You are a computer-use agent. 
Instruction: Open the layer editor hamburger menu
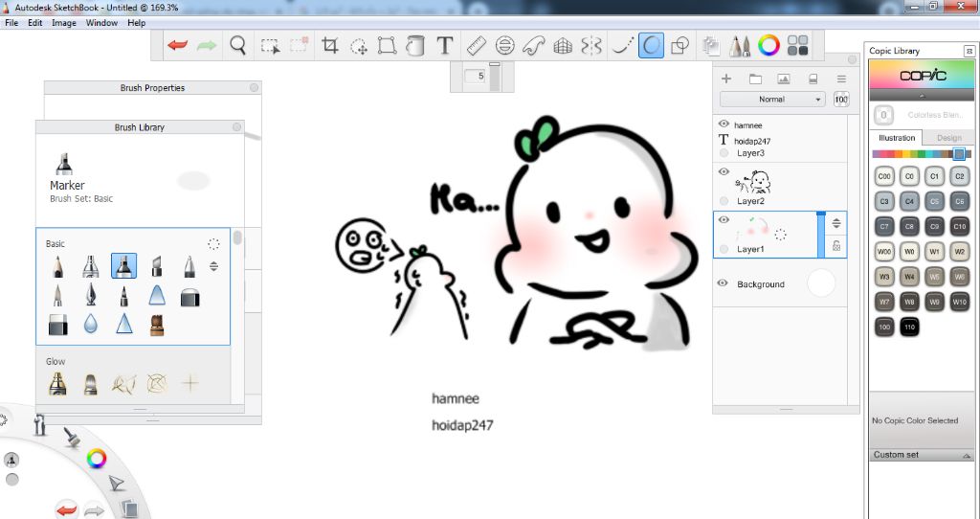(x=841, y=79)
